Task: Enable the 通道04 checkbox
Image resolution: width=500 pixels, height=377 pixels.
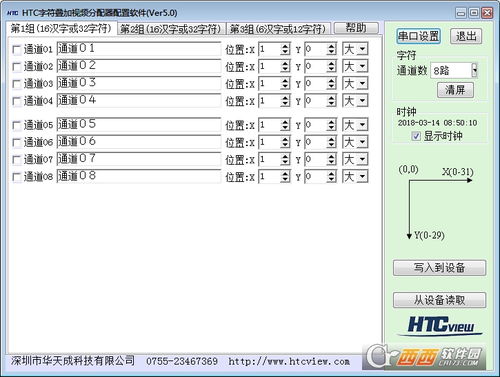Action: 16,101
